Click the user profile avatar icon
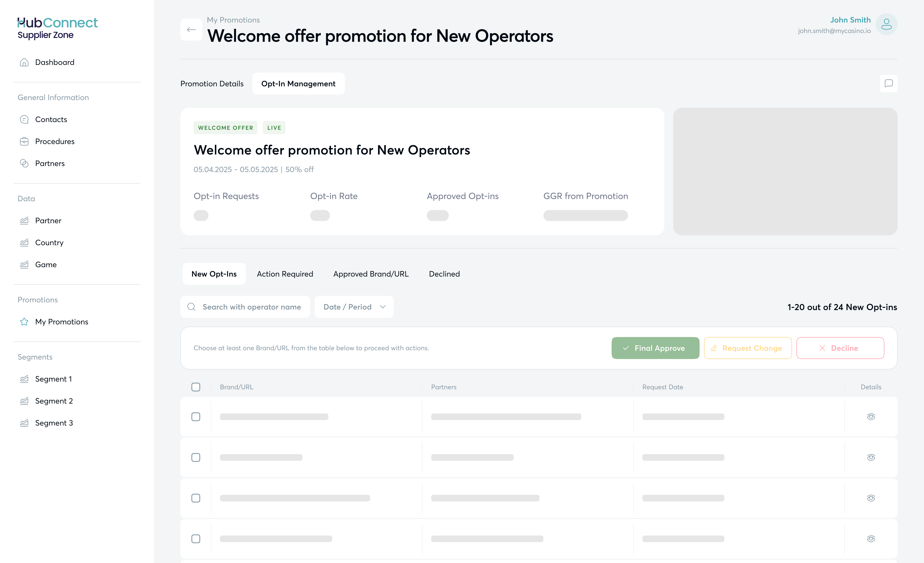924x563 pixels. [886, 24]
